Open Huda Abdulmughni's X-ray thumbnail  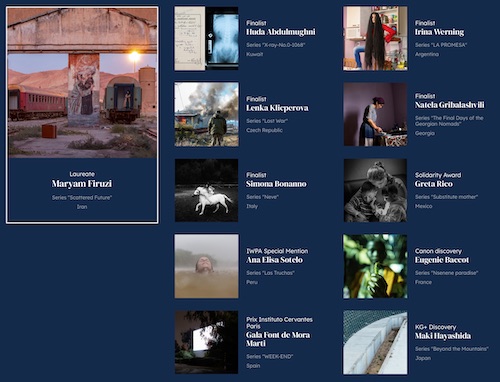(x=207, y=38)
